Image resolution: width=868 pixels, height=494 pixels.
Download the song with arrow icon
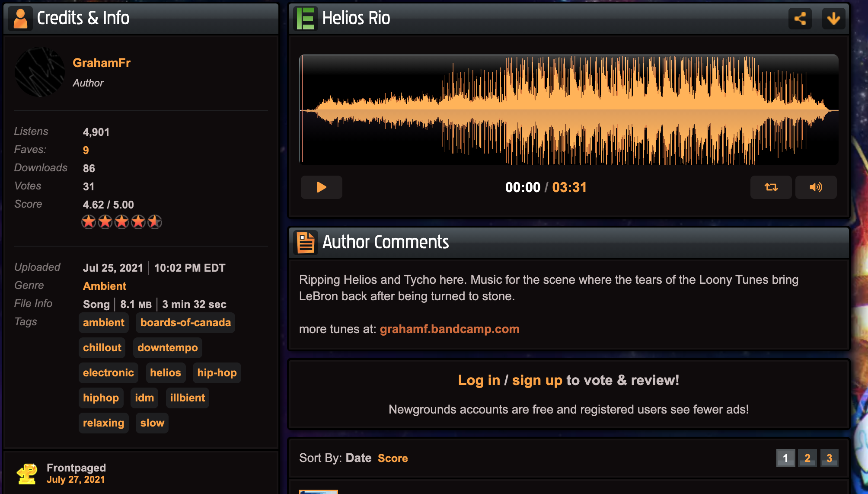pos(833,19)
